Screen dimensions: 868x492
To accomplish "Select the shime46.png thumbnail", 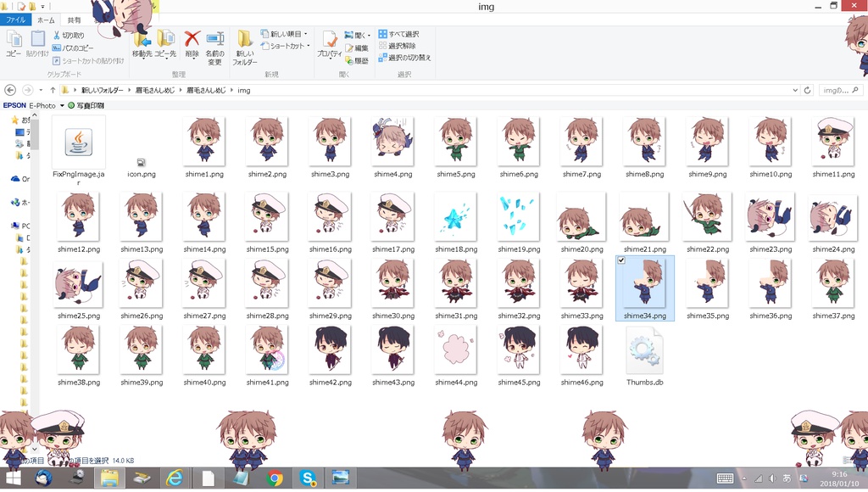I will click(581, 349).
